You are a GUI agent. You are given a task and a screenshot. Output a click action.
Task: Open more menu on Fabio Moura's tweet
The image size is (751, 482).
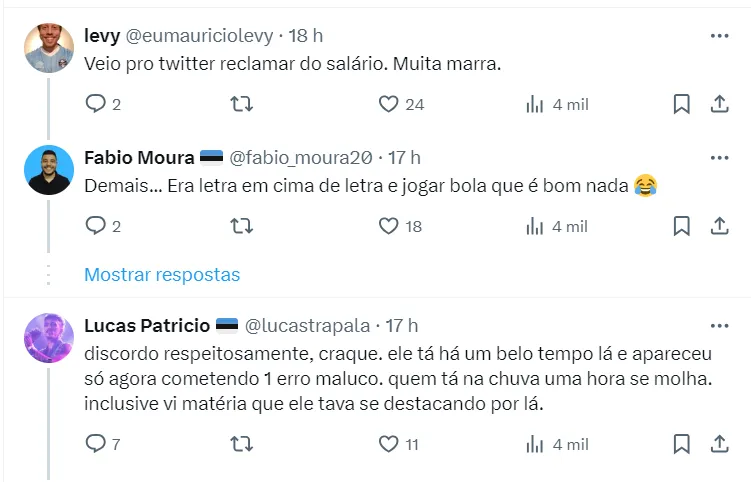click(x=719, y=158)
